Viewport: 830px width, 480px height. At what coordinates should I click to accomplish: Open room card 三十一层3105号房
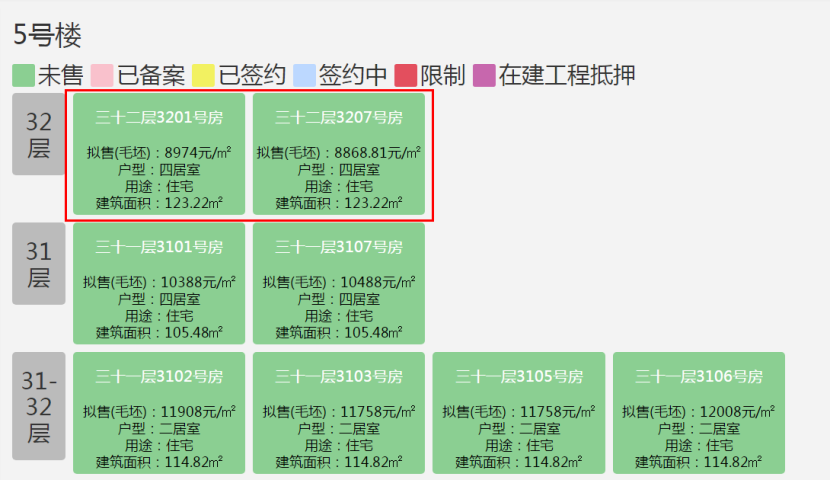click(x=519, y=413)
